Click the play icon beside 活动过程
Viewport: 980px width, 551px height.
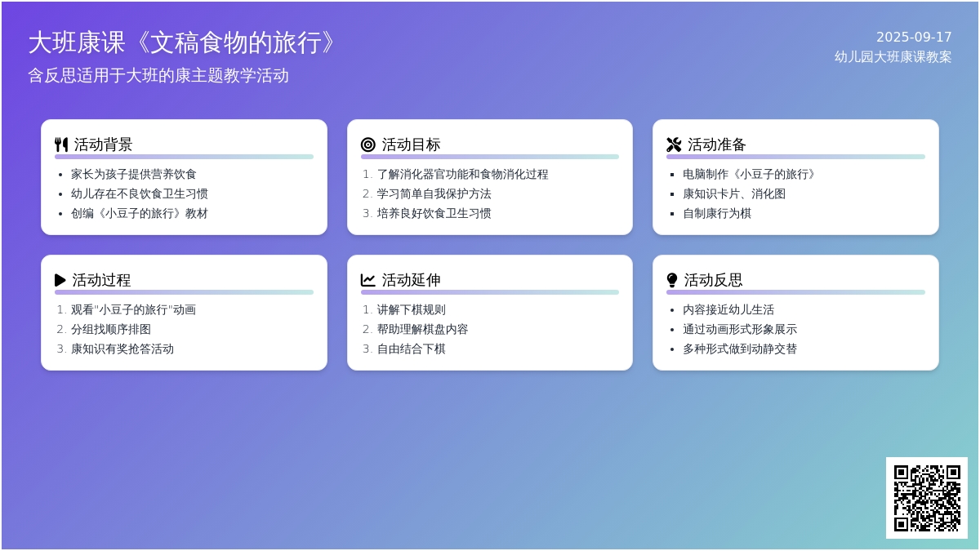(60, 280)
